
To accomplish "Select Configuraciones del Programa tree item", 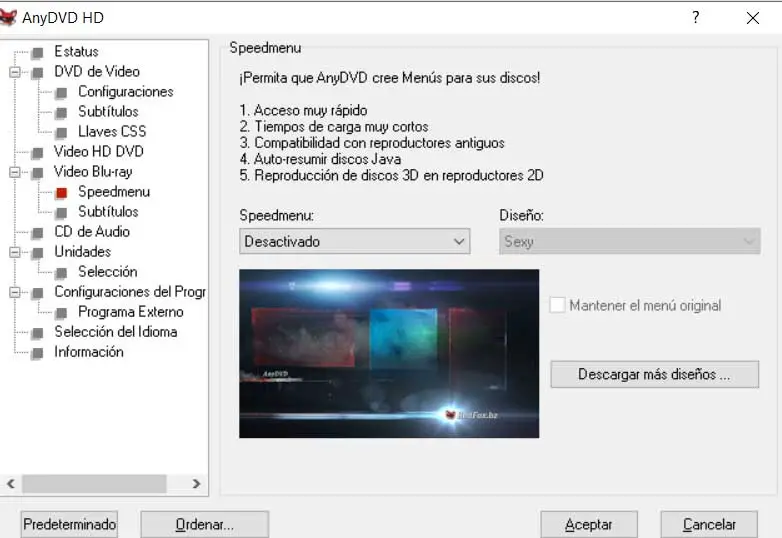I will coord(130,292).
